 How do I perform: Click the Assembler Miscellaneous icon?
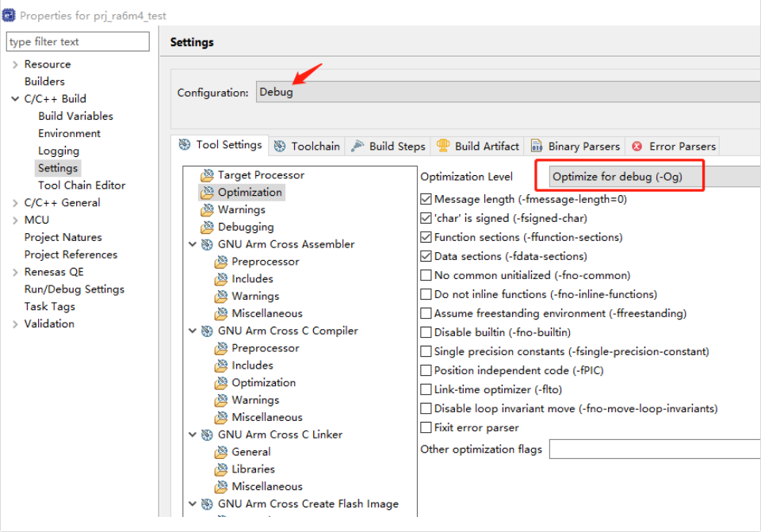click(221, 313)
